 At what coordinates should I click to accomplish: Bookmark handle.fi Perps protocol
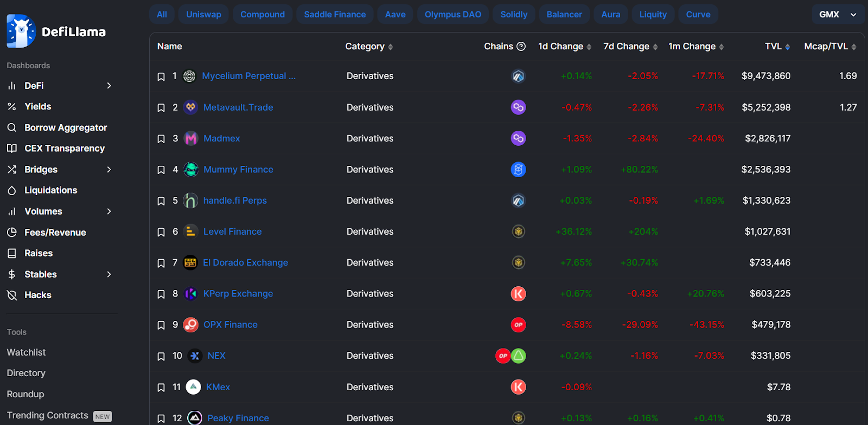[x=161, y=201]
